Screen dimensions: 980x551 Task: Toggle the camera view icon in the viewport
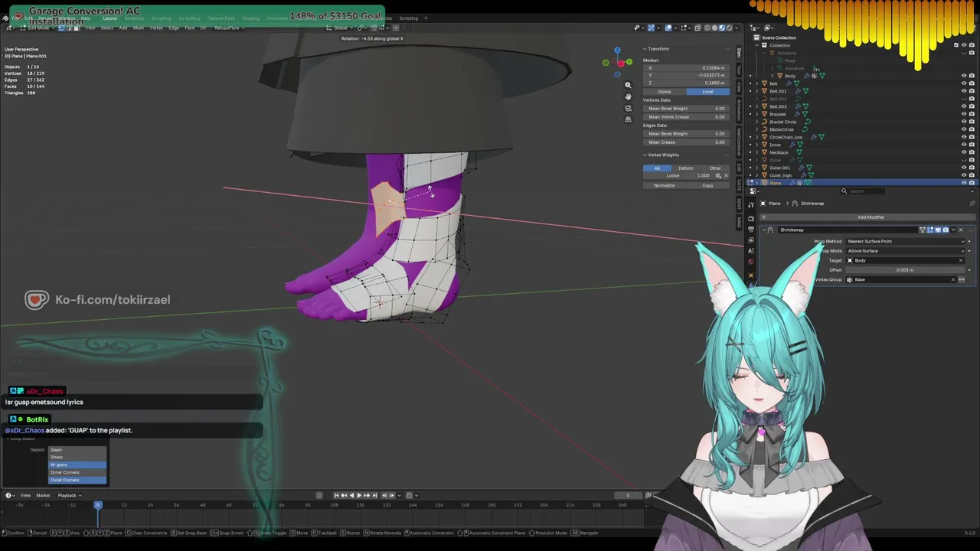point(628,108)
